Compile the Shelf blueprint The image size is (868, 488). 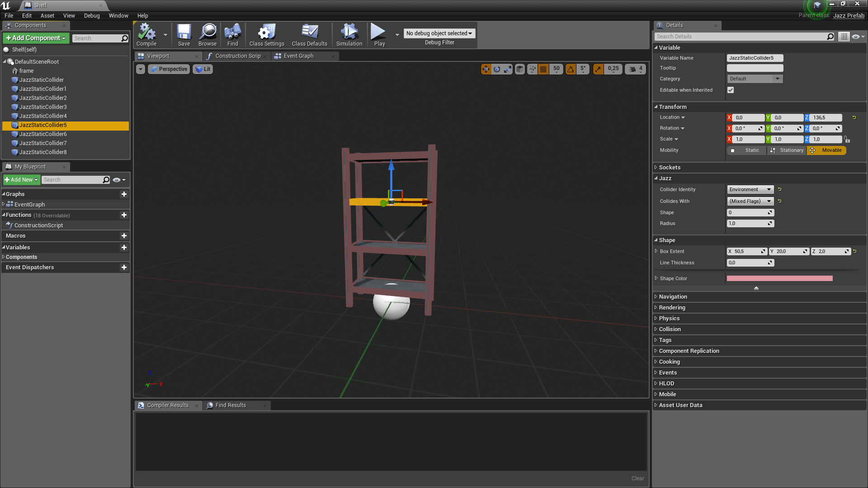pyautogui.click(x=146, y=35)
